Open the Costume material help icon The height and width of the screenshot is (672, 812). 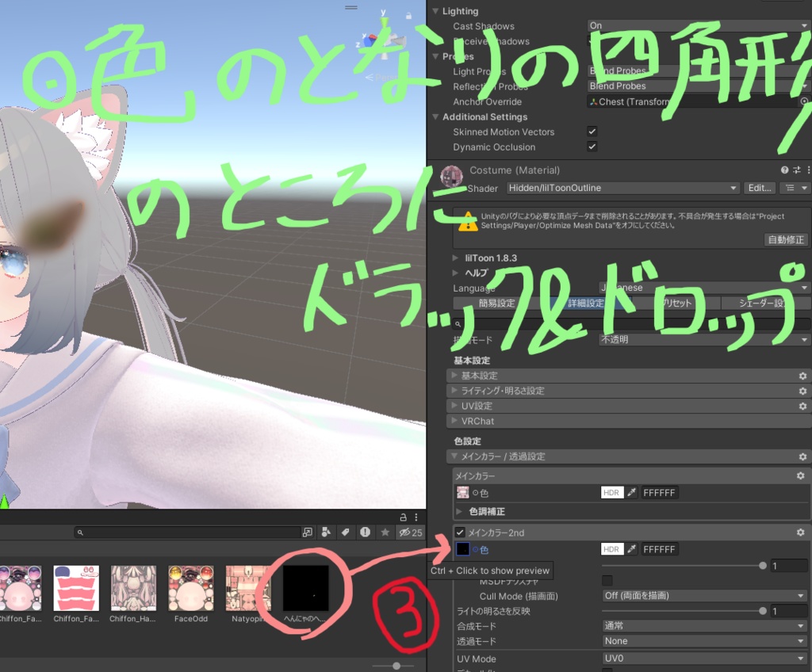pos(784,170)
